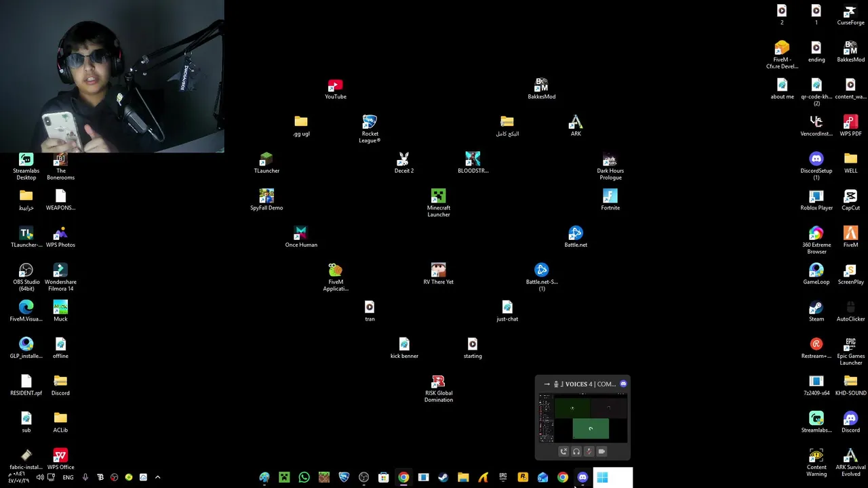This screenshot has width=868, height=488.
Task: Open the WPS Office desktop icon
Action: [60, 459]
